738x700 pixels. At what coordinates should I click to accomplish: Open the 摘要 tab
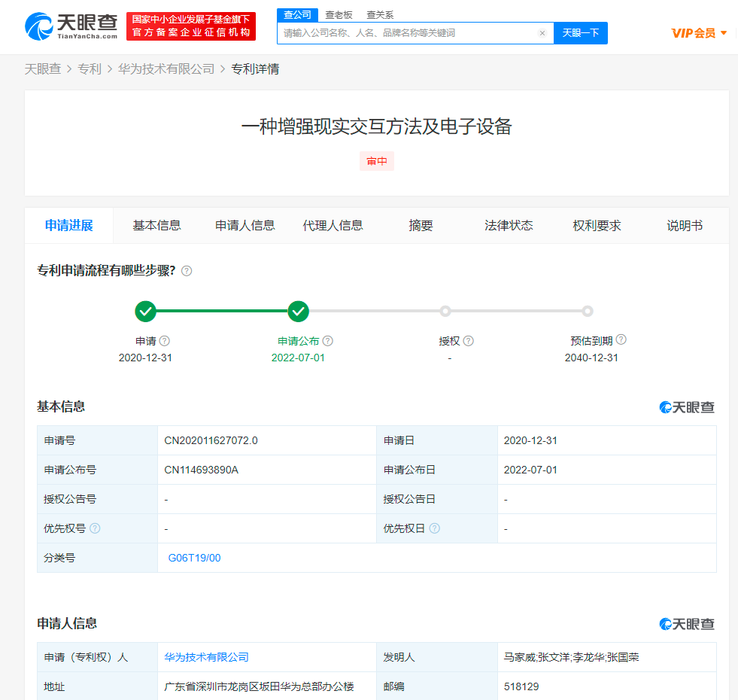click(x=420, y=225)
